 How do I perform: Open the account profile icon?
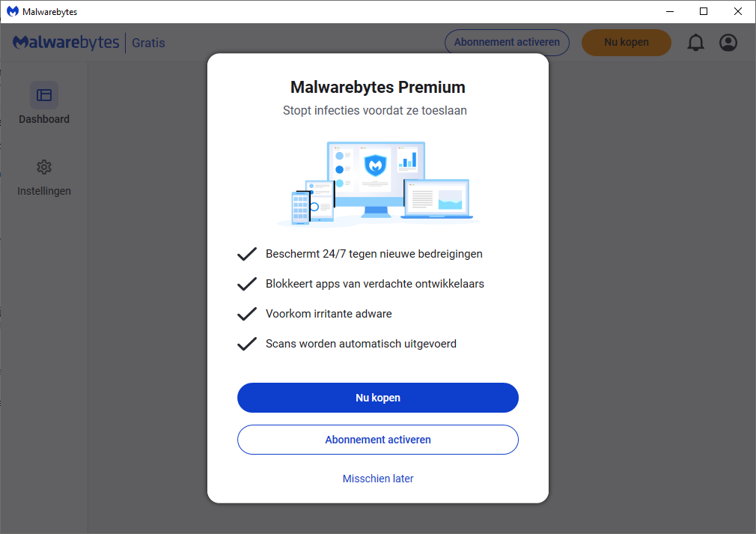[x=728, y=43]
